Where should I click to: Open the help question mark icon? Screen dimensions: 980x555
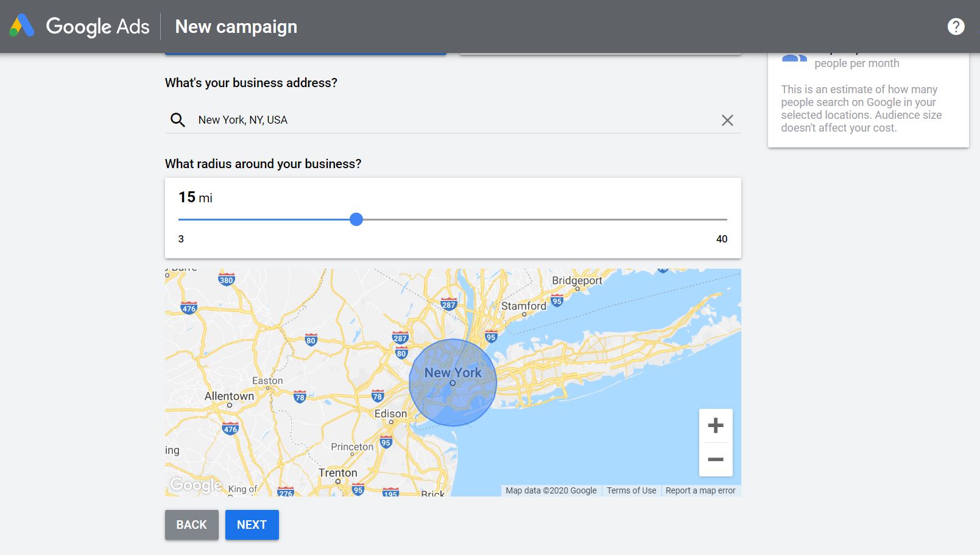pyautogui.click(x=956, y=26)
